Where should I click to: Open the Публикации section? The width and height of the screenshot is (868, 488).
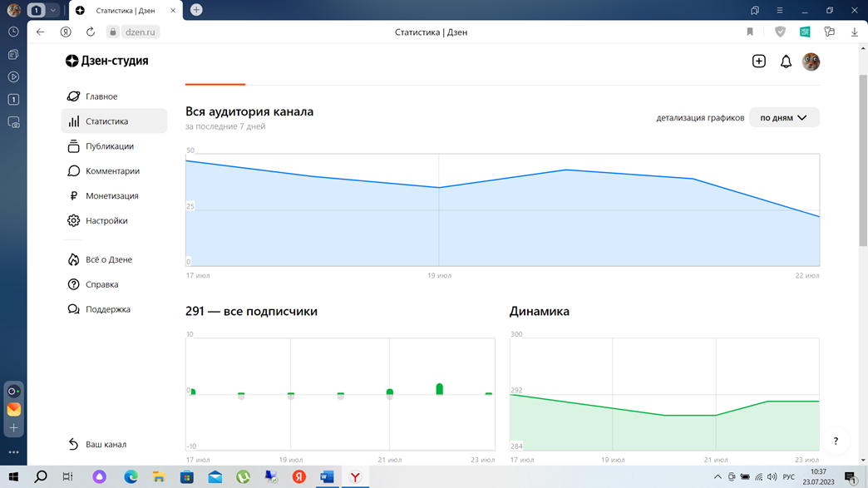pyautogui.click(x=101, y=146)
